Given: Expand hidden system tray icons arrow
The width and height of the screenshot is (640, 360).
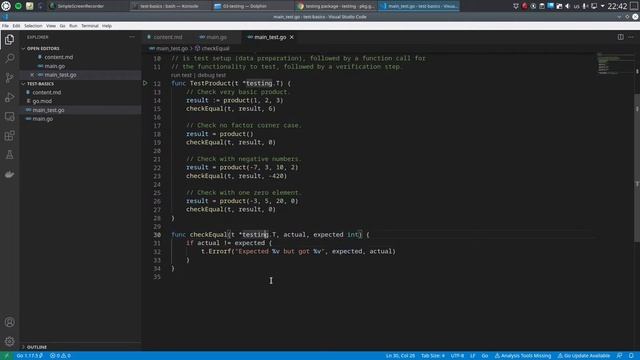Looking at the screenshot, I should point(602,6).
